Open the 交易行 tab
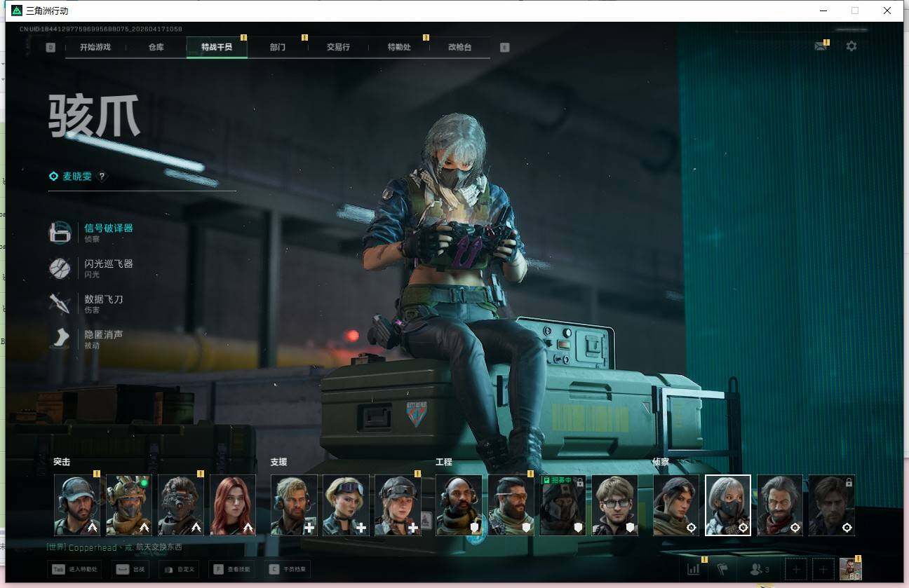 click(x=338, y=47)
